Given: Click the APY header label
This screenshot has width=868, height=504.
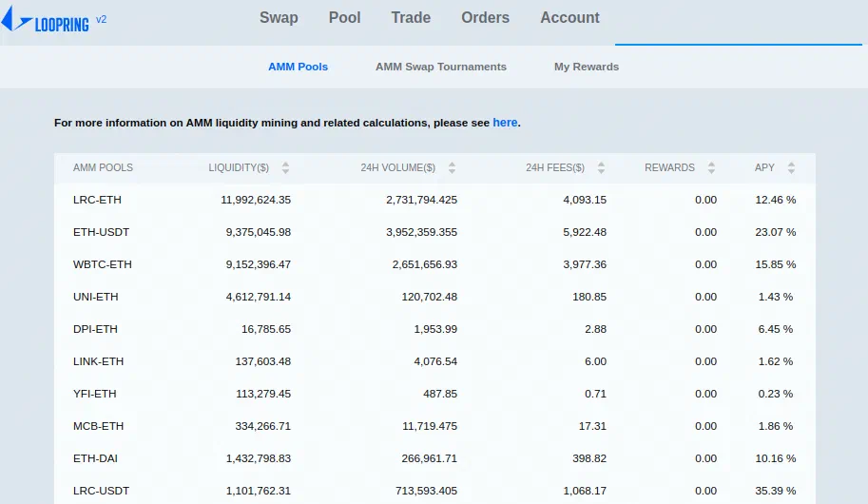Looking at the screenshot, I should pos(764,167).
